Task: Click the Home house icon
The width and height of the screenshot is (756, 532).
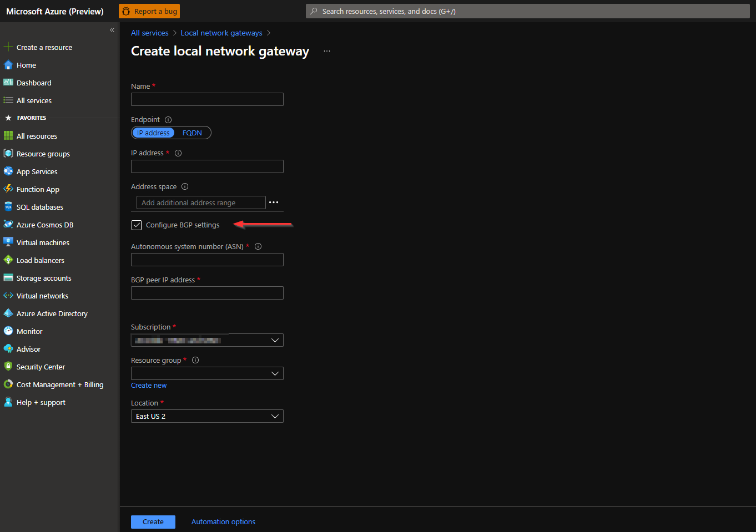Action: click(x=8, y=65)
